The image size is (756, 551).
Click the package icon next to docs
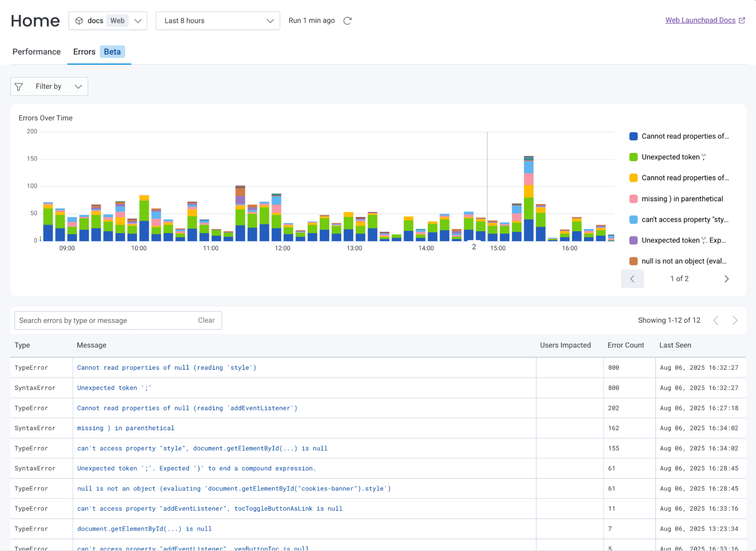pos(79,21)
